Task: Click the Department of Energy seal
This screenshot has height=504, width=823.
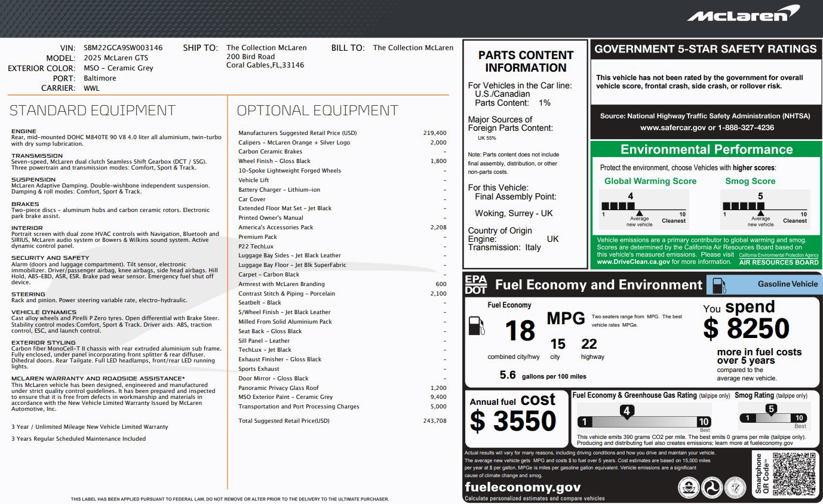Action: point(735,487)
